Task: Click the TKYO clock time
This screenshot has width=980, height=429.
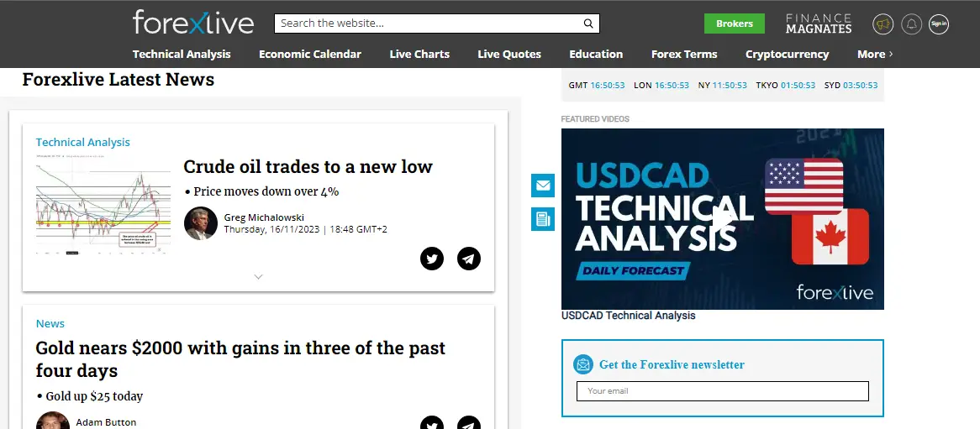Action: [x=798, y=86]
